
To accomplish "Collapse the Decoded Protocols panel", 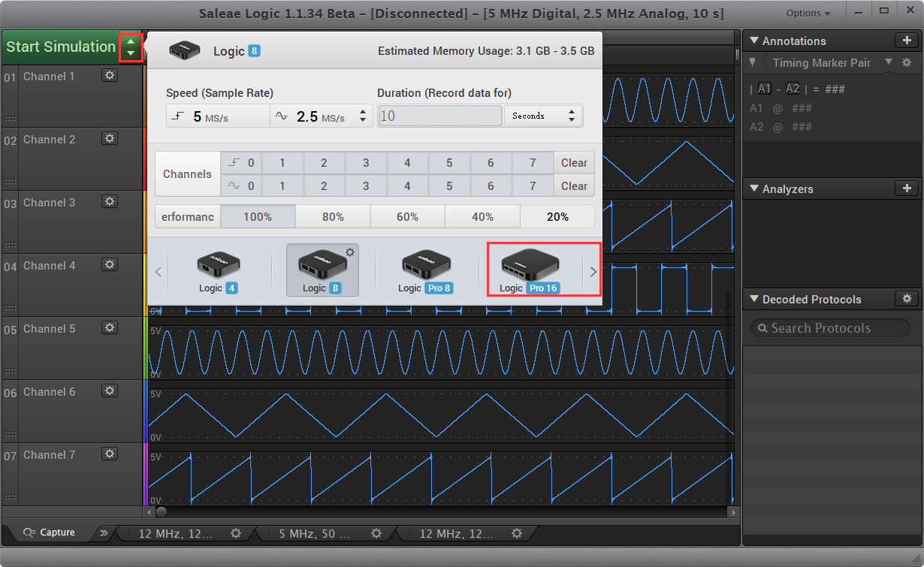I will pyautogui.click(x=755, y=300).
